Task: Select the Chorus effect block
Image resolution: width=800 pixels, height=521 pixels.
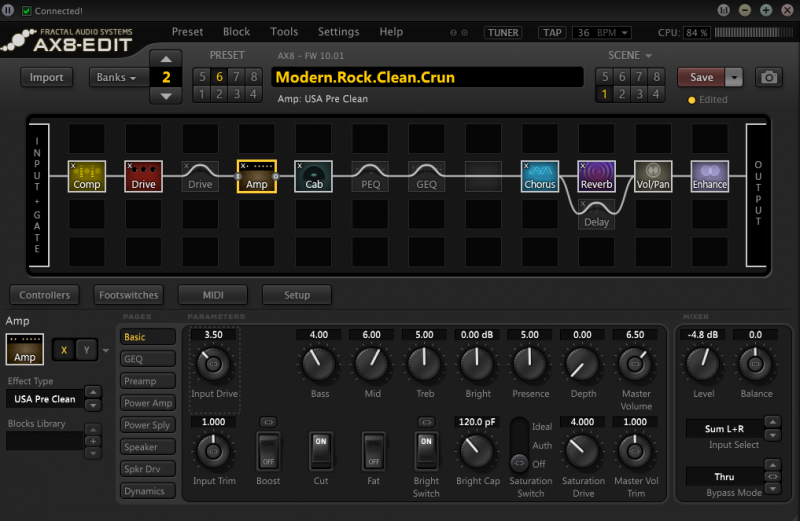Action: tap(540, 175)
